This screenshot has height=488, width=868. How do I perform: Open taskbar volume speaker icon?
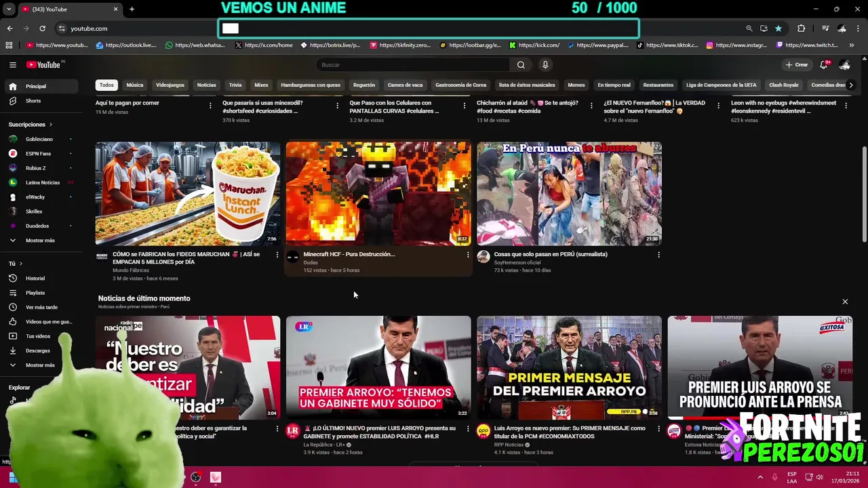(820, 477)
